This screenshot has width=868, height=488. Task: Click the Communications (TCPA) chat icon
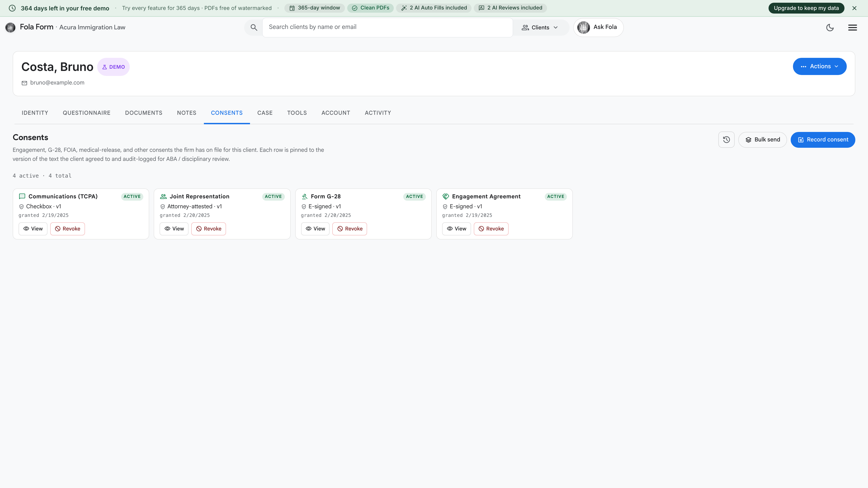[22, 196]
